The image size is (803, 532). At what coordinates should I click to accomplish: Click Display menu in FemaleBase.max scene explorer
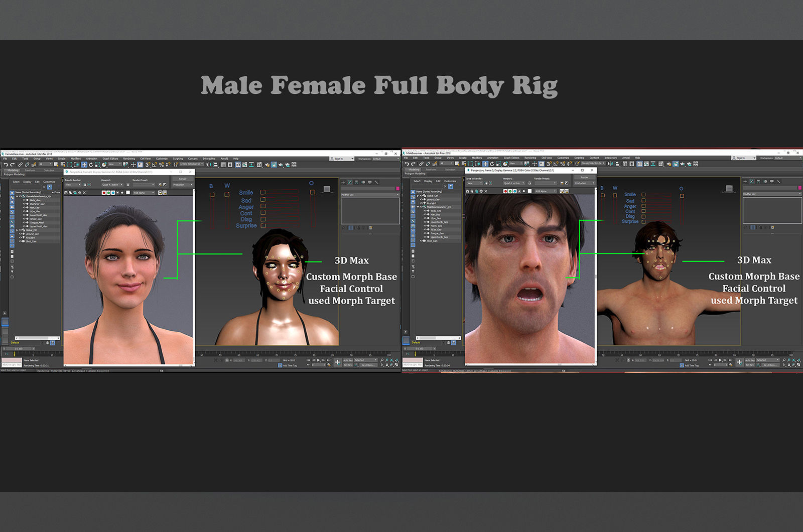click(27, 182)
